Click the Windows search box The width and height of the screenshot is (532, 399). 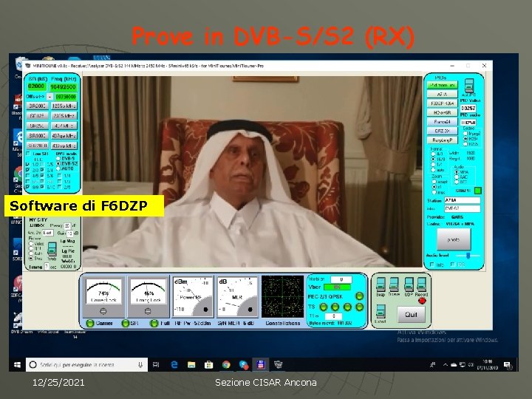pos(87,365)
